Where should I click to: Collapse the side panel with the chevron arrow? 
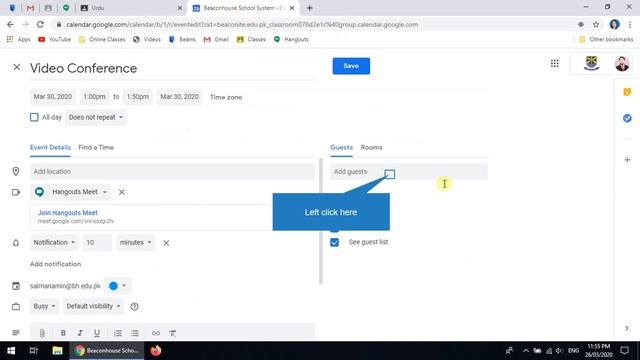(627, 328)
